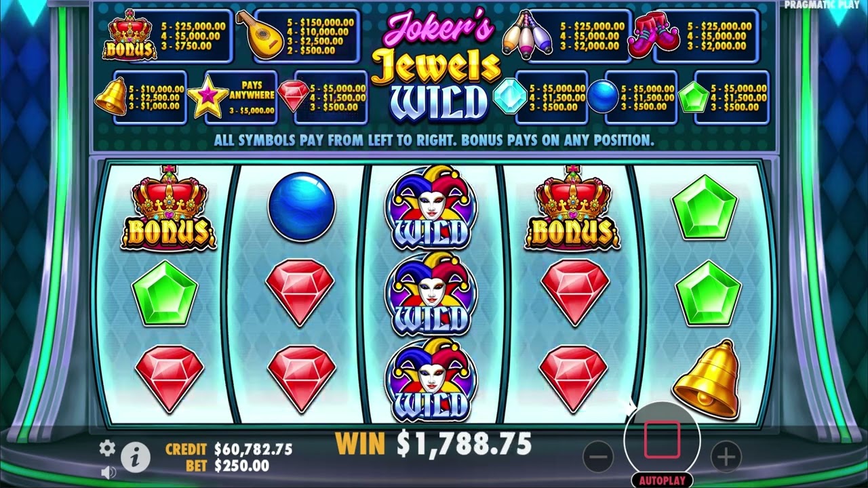Click the Joker's Jewels Wild logo
Viewport: 868px width, 488px height.
pyautogui.click(x=438, y=66)
